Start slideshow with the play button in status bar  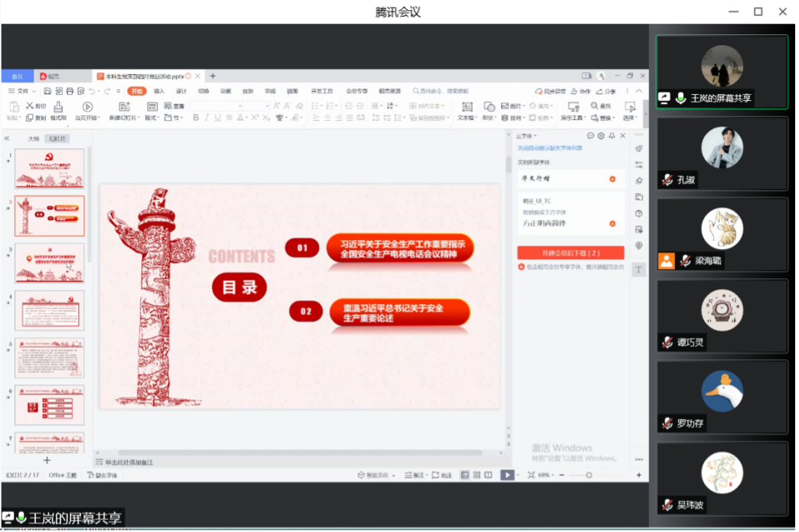coord(507,475)
